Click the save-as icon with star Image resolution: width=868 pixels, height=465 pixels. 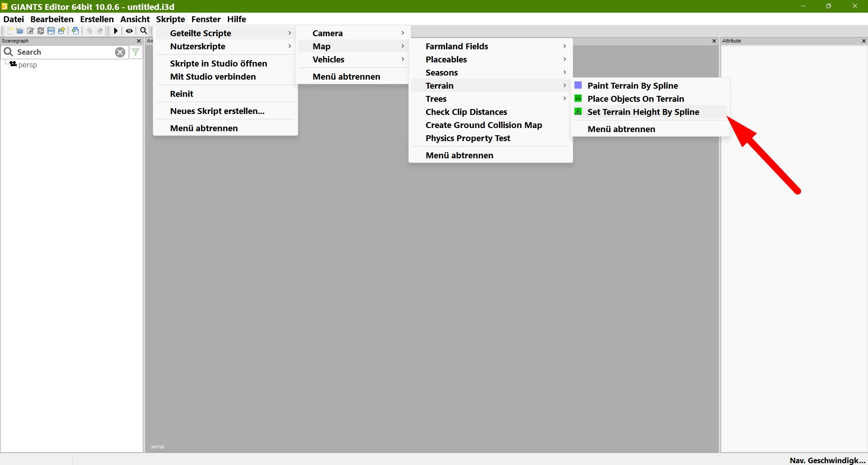click(62, 31)
